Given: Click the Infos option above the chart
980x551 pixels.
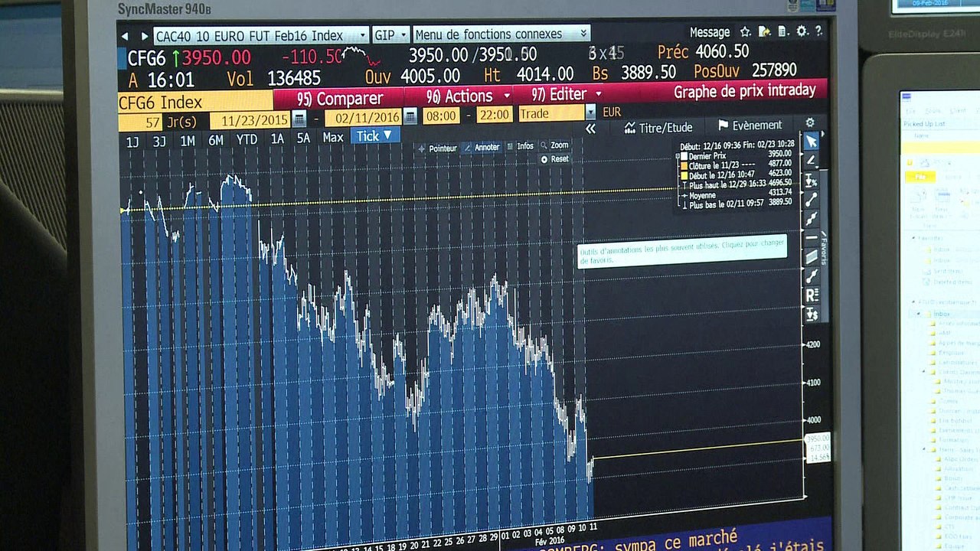Looking at the screenshot, I should [521, 146].
